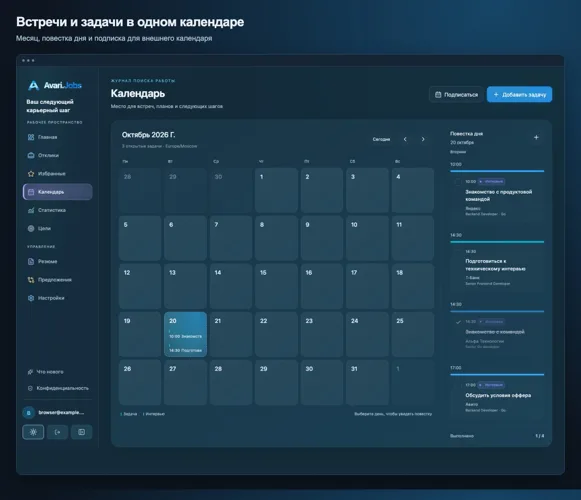Viewport: 581px width, 500px height.
Task: Open Избранные via the star icon
Action: [31, 173]
